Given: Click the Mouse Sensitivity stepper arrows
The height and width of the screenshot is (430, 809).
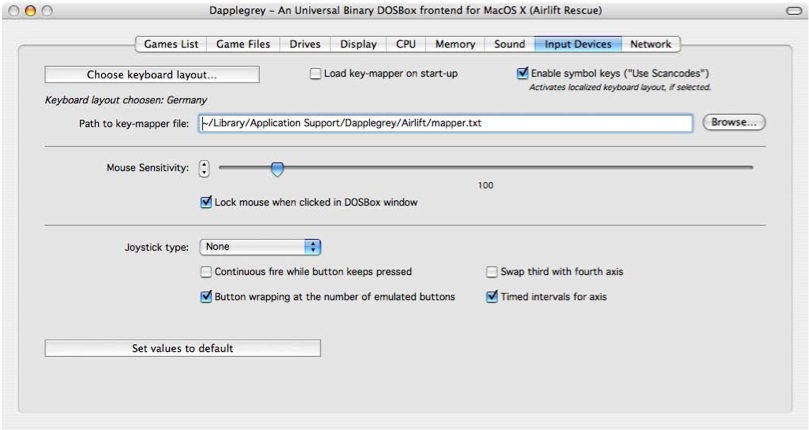Looking at the screenshot, I should pos(204,168).
